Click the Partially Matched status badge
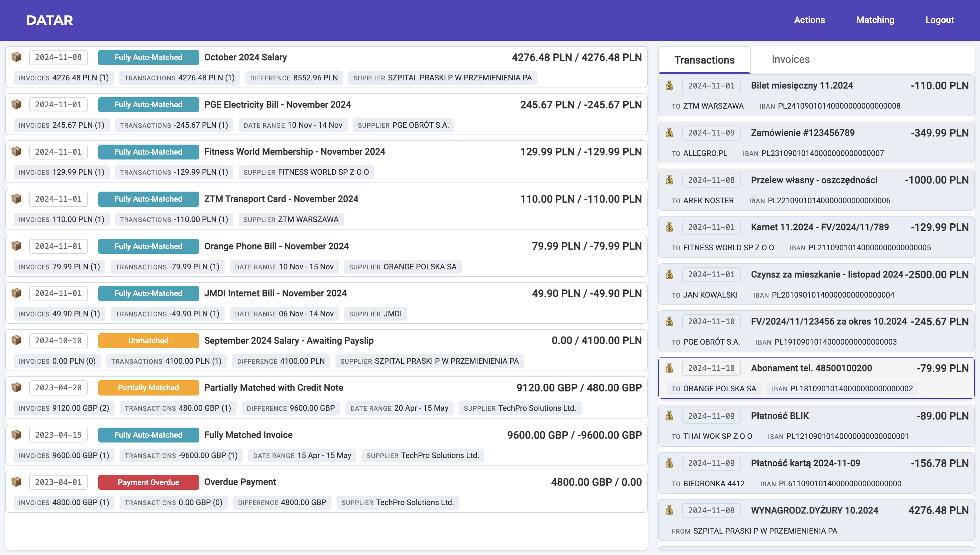980x555 pixels. tap(148, 388)
